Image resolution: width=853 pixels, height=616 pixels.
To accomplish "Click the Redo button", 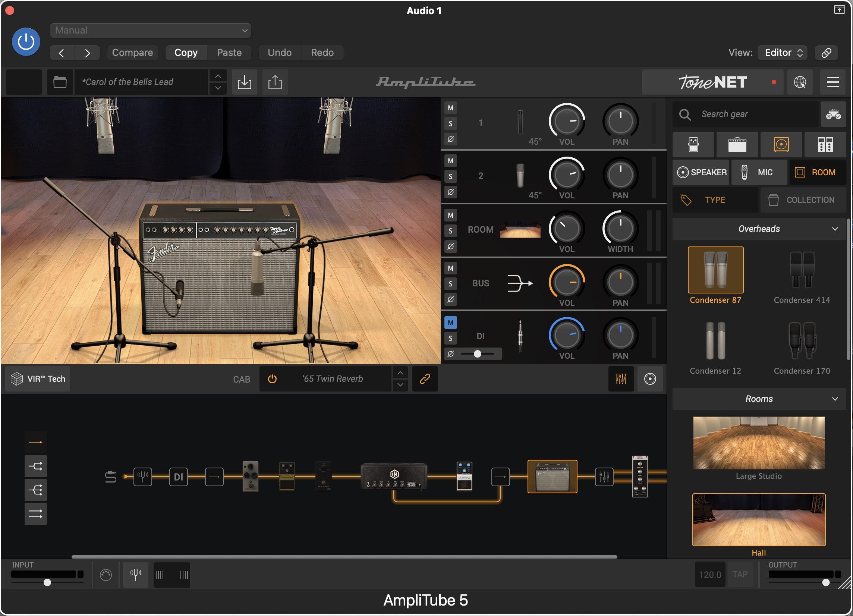I will click(x=322, y=53).
